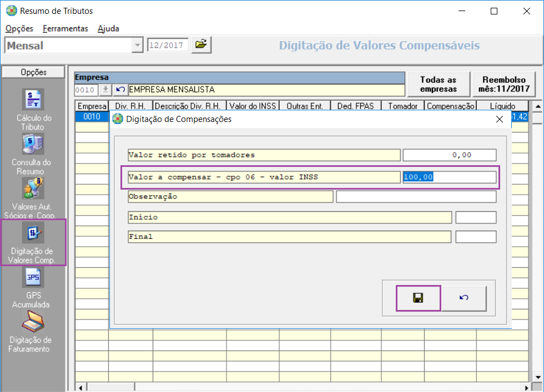544x392 pixels.
Task: Click the Final input field
Action: click(476, 237)
